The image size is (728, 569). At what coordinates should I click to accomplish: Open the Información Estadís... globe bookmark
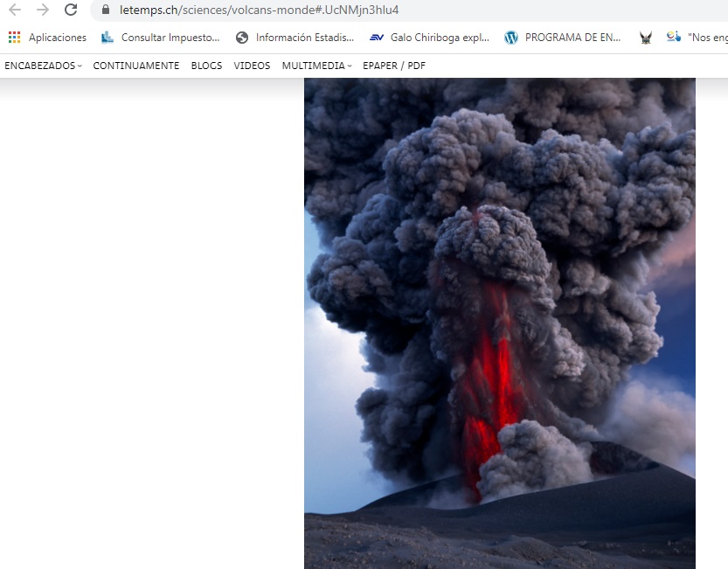[295, 38]
